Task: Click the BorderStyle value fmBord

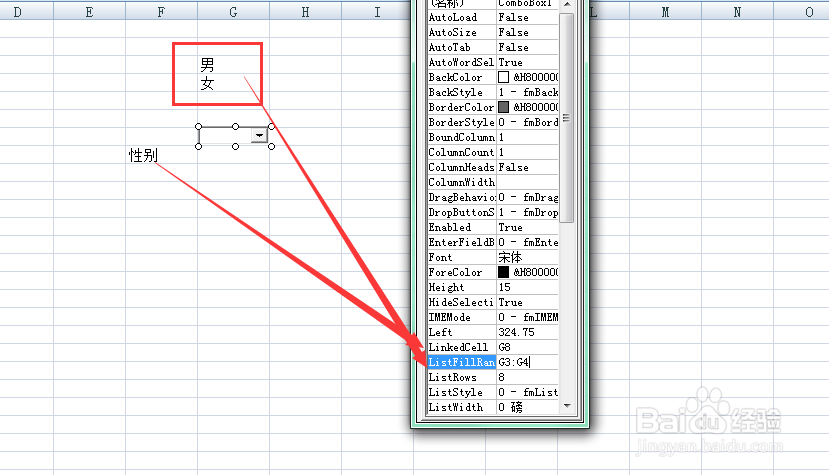Action: 528,122
